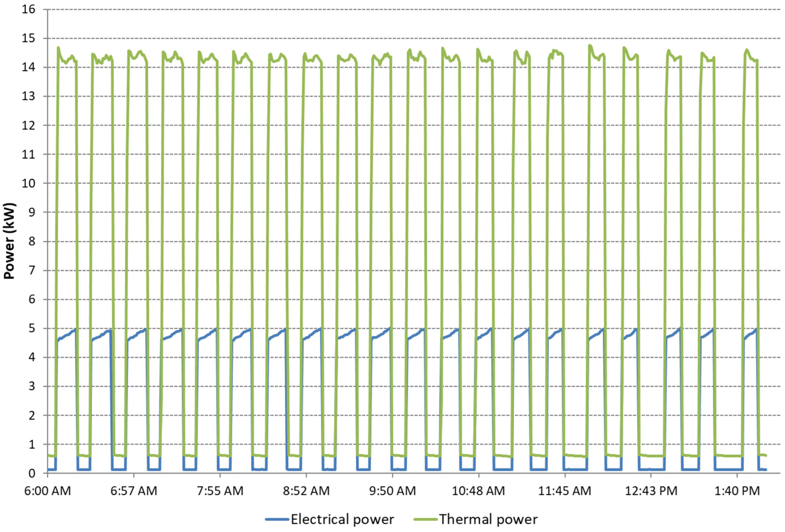Viewport: 785px width, 532px height.
Task: Click the 8:52 AM time axis label
Action: pyautogui.click(x=306, y=491)
